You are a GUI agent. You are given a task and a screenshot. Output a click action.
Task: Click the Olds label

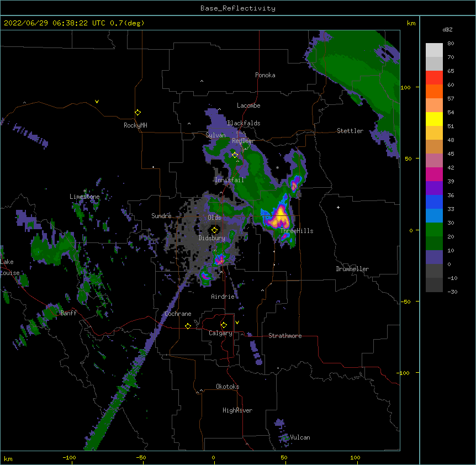[214, 218]
